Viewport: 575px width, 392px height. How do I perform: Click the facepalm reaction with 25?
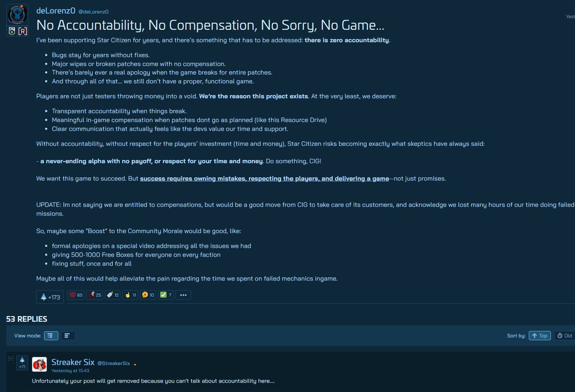(x=95, y=295)
